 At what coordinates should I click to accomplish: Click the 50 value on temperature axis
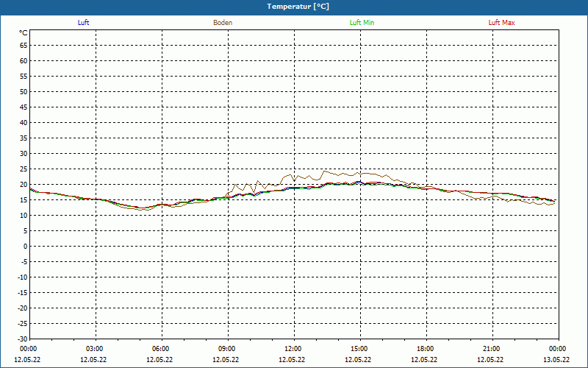pyautogui.click(x=24, y=91)
